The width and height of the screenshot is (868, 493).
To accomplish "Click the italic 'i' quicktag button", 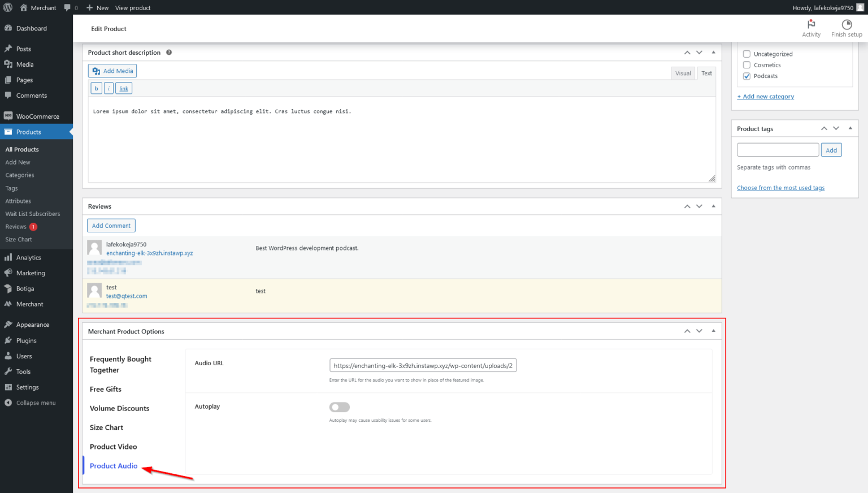I will point(108,88).
